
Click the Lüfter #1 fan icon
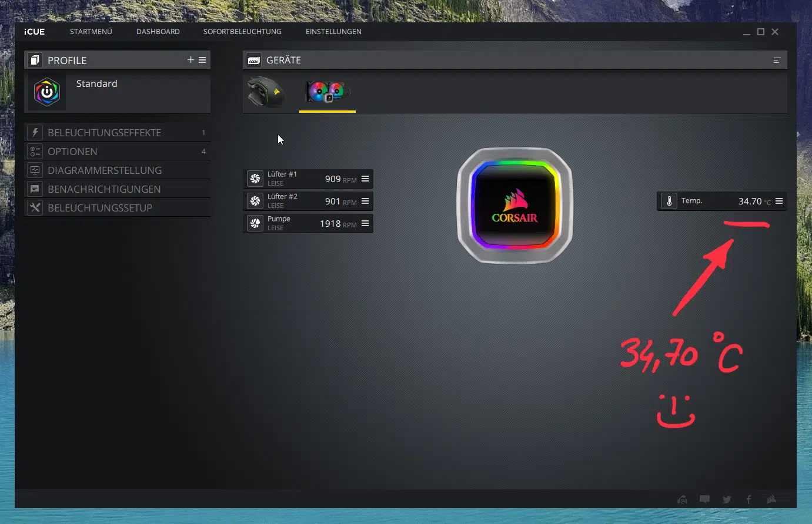255,179
